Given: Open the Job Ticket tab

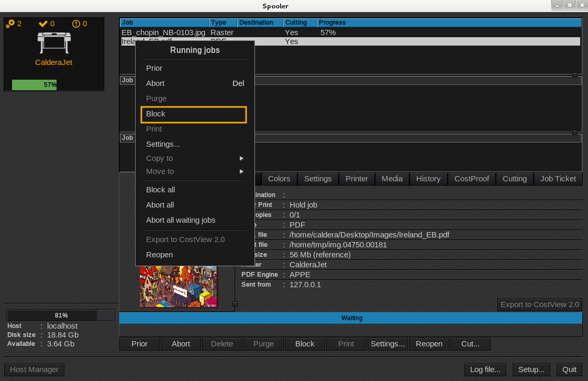Looking at the screenshot, I should click(x=558, y=179).
